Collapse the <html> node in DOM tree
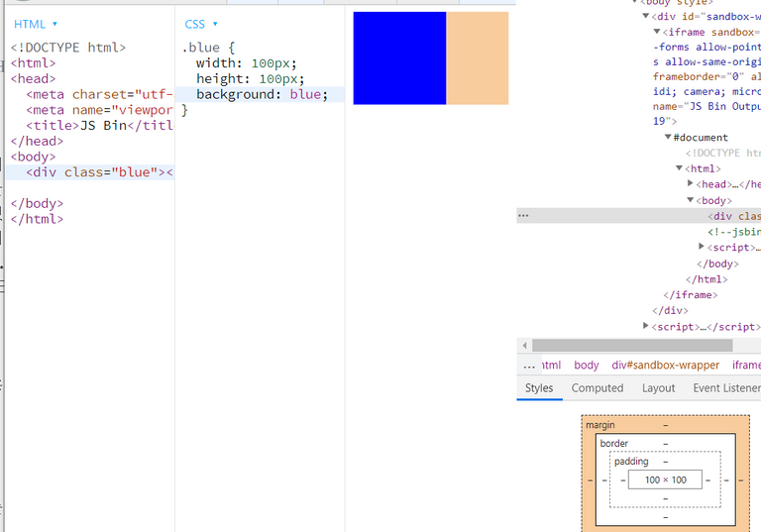 point(680,168)
